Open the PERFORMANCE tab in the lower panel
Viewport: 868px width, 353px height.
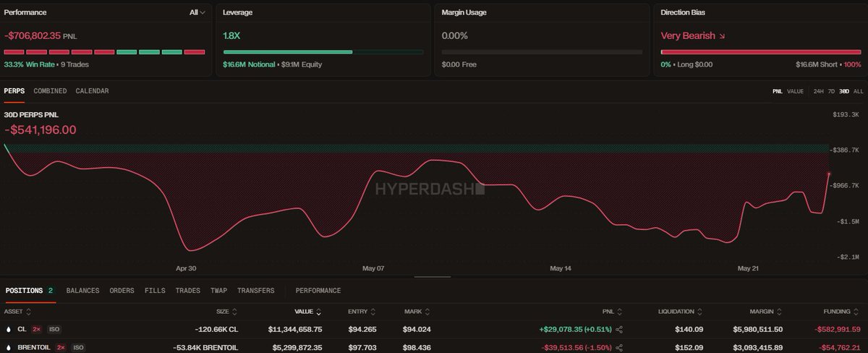coord(318,291)
